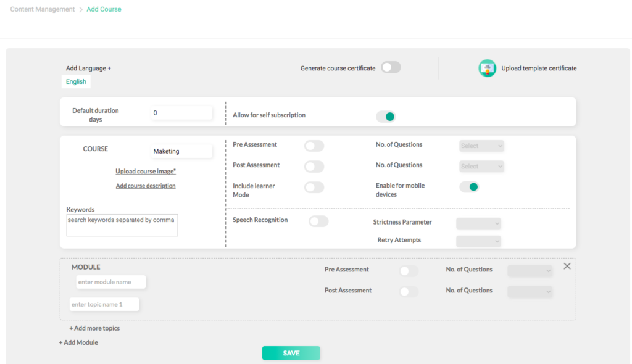The image size is (632, 364).
Task: Open Strictness Parameter dropdown
Action: click(x=478, y=223)
